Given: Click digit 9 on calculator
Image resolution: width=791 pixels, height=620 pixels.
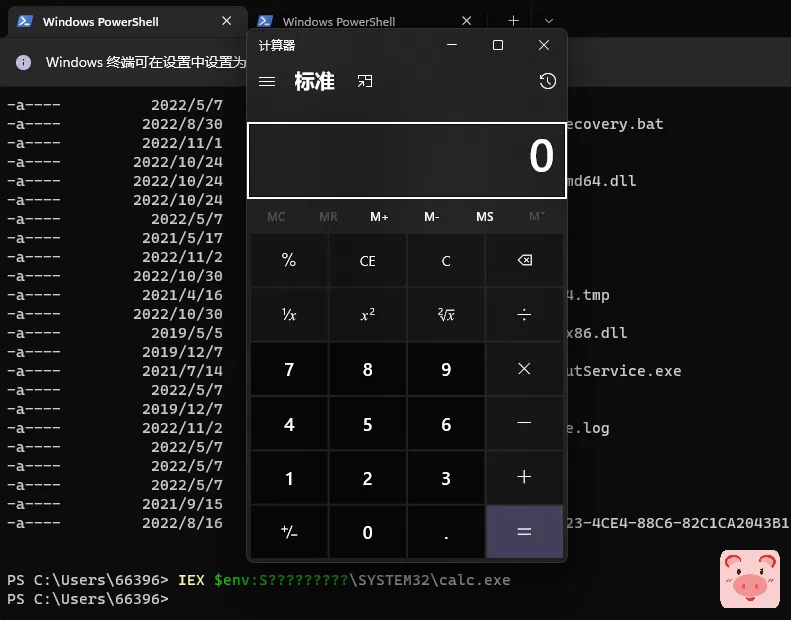Looking at the screenshot, I should pos(446,369).
